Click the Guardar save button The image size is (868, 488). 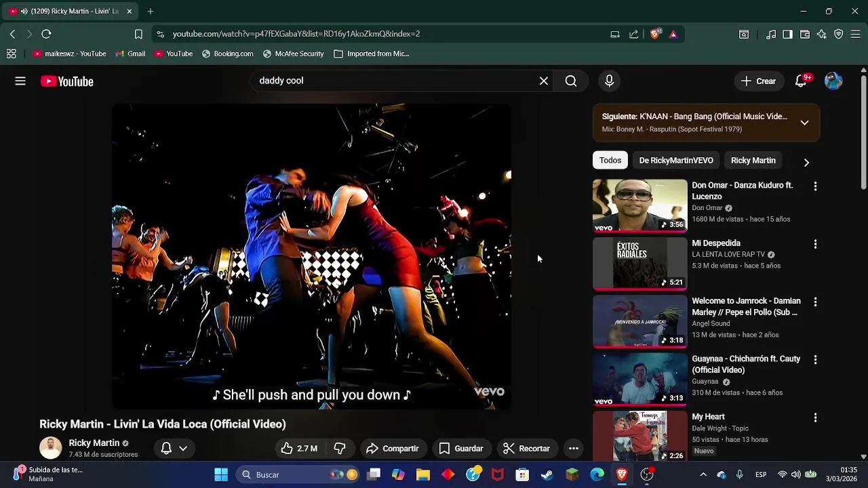pos(461,449)
